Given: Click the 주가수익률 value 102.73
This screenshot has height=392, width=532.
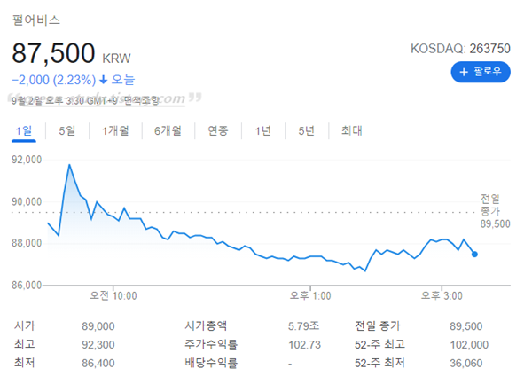Looking at the screenshot, I should tap(304, 345).
